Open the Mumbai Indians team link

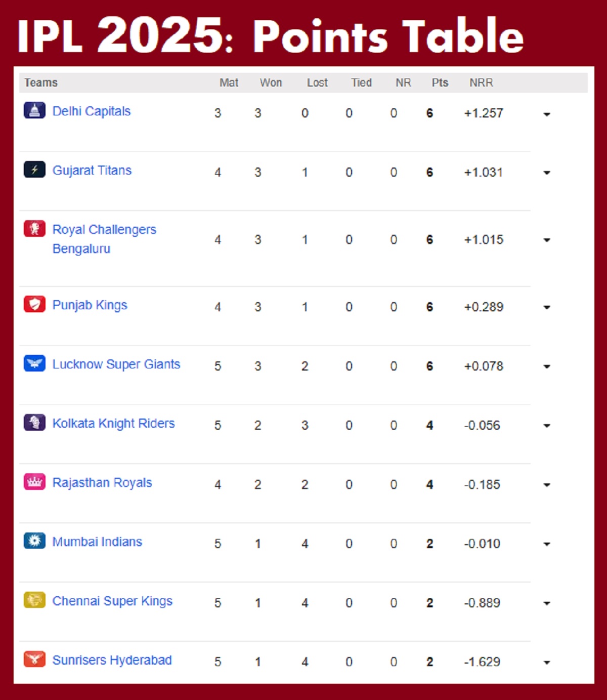(x=98, y=542)
